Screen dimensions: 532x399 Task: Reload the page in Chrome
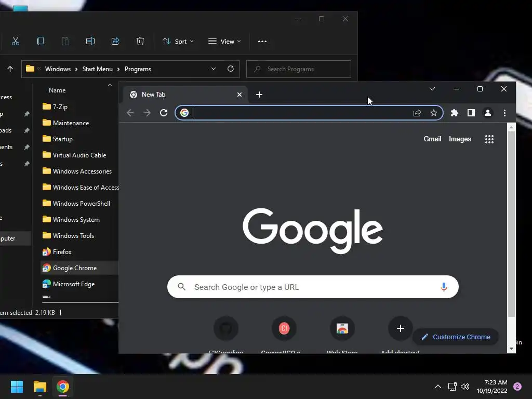pos(164,113)
